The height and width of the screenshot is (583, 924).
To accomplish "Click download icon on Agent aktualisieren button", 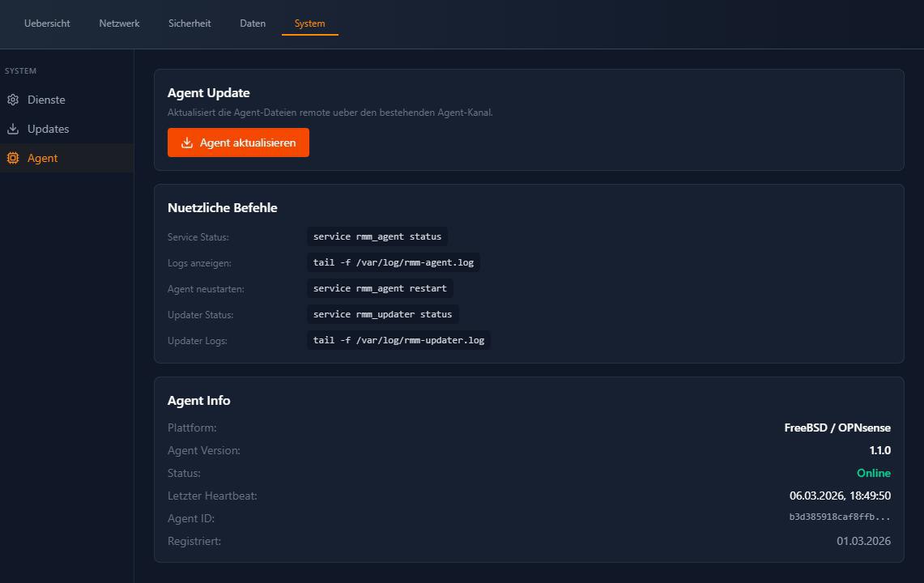I will point(187,143).
